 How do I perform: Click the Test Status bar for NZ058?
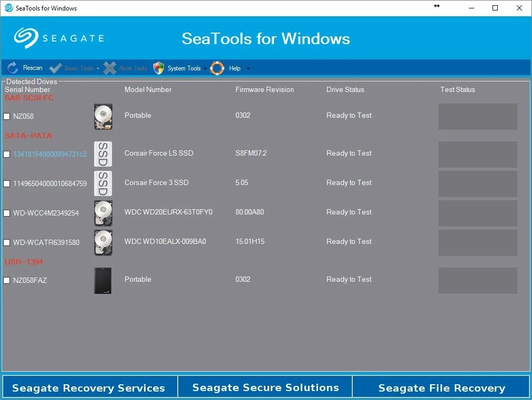[478, 116]
